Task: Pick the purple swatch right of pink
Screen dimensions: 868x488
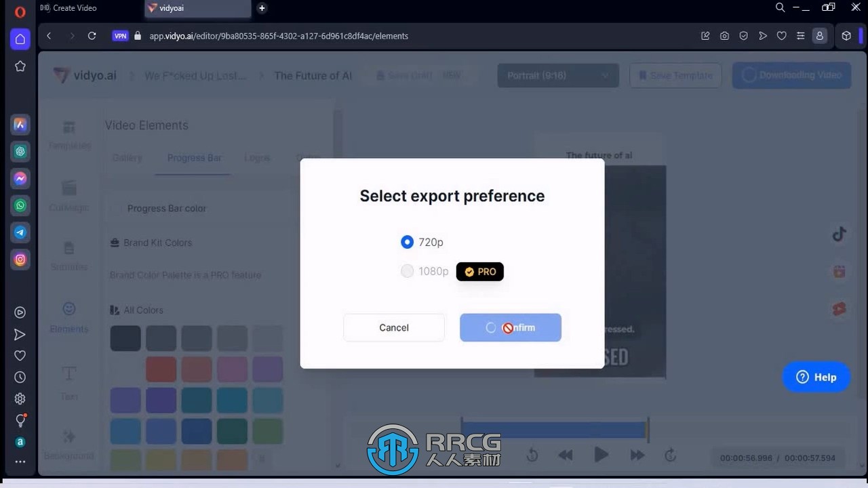Action: coord(268,369)
